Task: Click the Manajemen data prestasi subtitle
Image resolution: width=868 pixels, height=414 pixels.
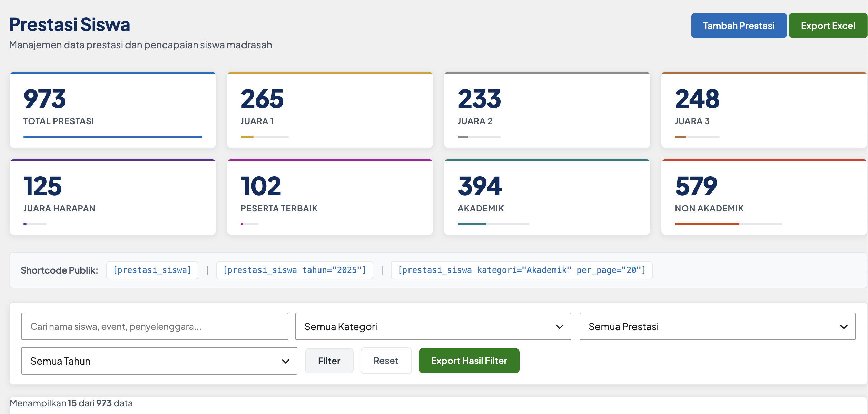Action: pyautogui.click(x=140, y=45)
